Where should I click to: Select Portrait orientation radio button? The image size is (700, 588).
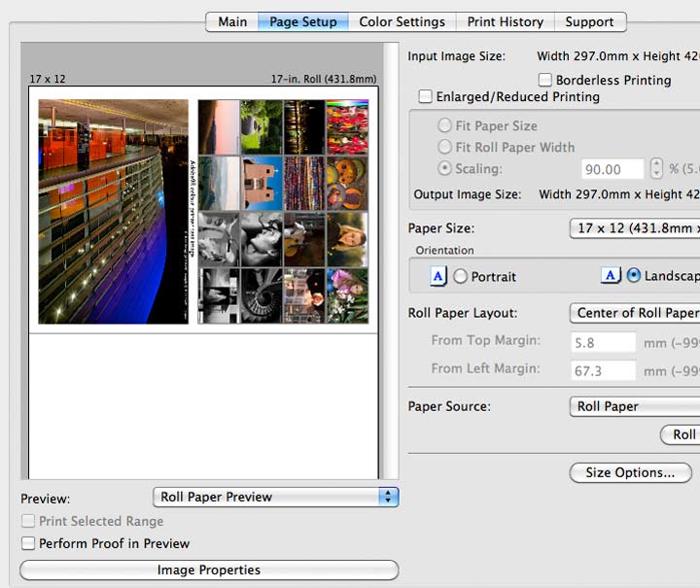(460, 277)
